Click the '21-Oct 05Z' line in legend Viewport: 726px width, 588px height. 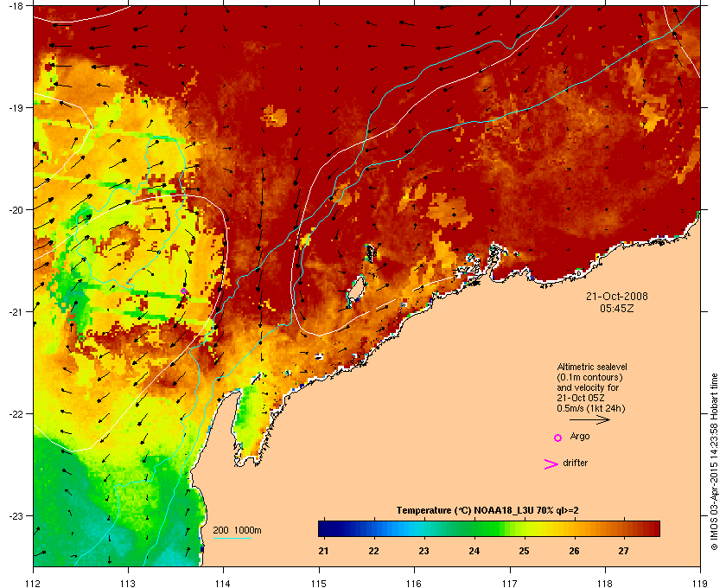tap(581, 398)
